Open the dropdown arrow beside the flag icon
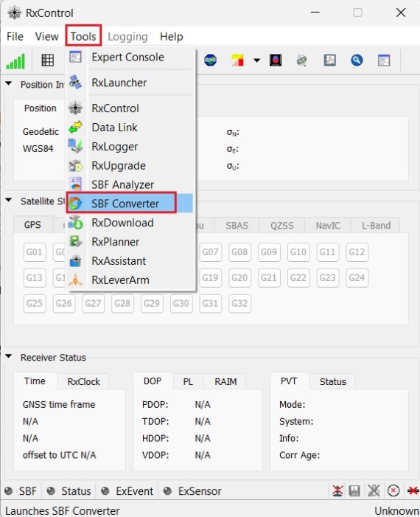This screenshot has height=517, width=420. tap(256, 60)
